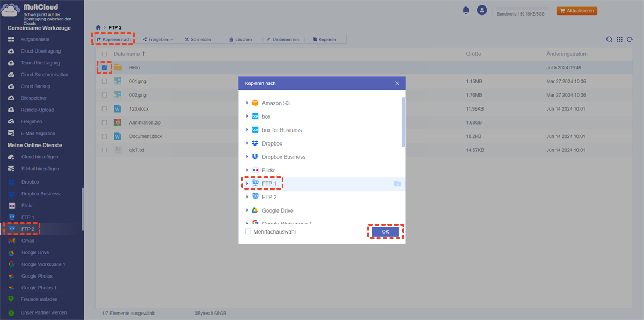Image resolution: width=644 pixels, height=320 pixels.
Task: Click the Änderungsdatum column header
Action: click(567, 54)
